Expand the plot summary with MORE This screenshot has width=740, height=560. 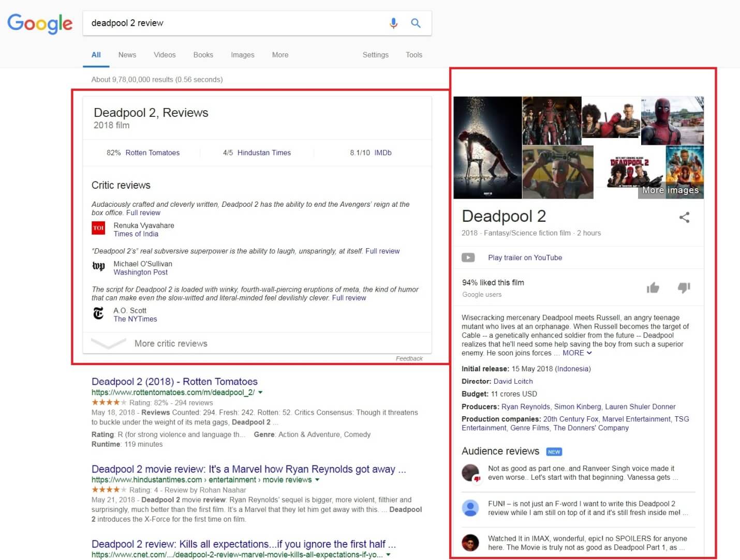pyautogui.click(x=577, y=353)
